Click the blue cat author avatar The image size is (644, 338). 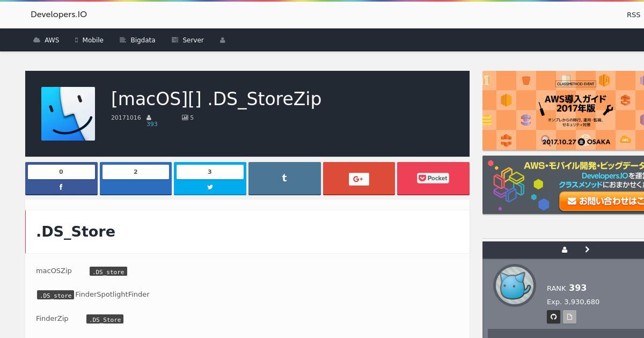point(514,285)
